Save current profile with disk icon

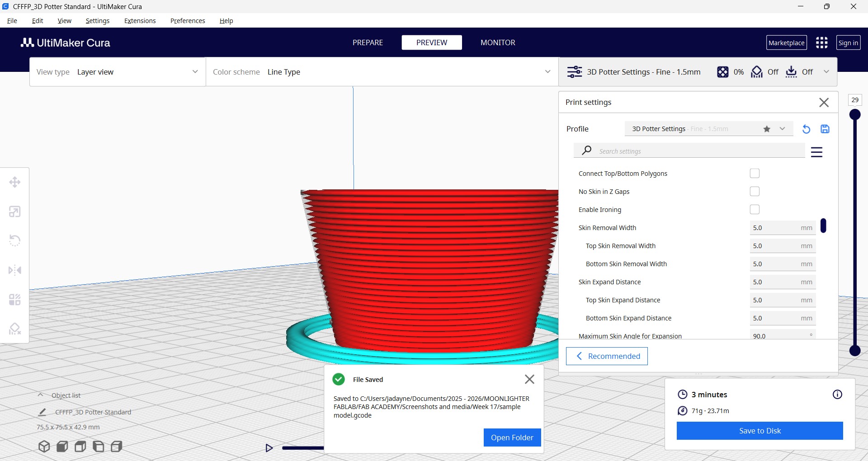[825, 129]
